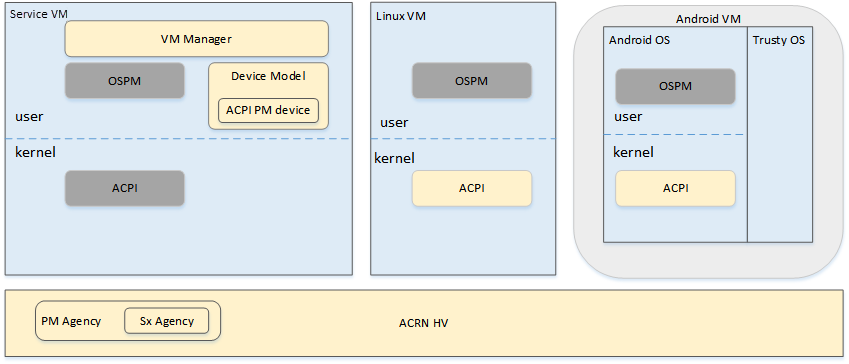Select the OSPM block in Service VM
This screenshot has height=364, width=849.
click(x=125, y=80)
